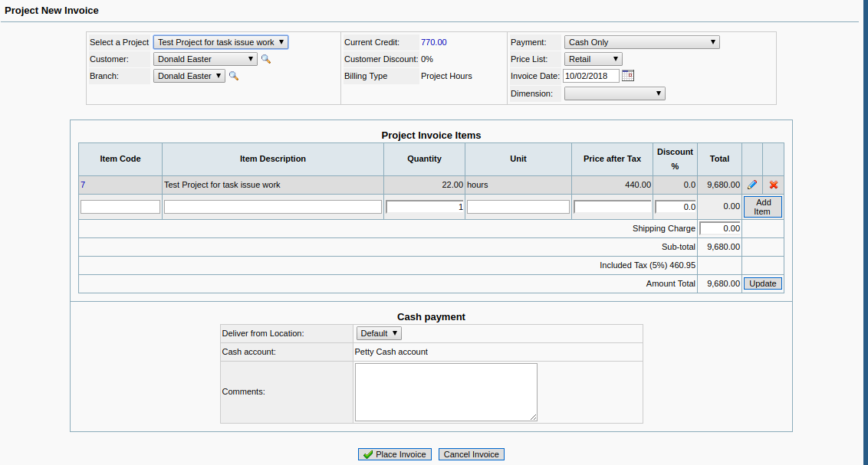Click the Add Item button
Viewport: 868px width, 465px height.
tap(762, 207)
